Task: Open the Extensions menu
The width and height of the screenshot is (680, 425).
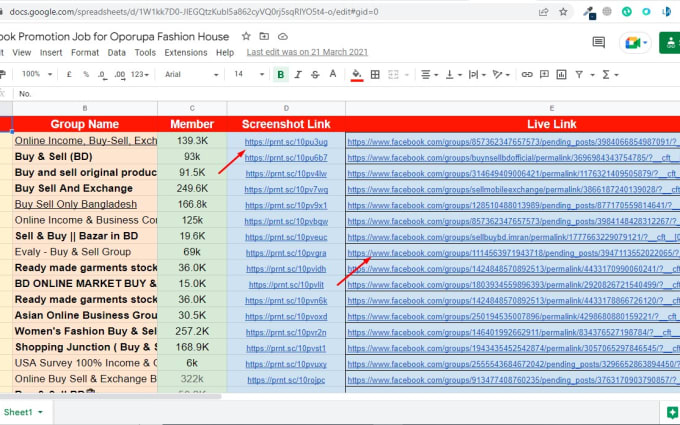Action: (x=186, y=52)
